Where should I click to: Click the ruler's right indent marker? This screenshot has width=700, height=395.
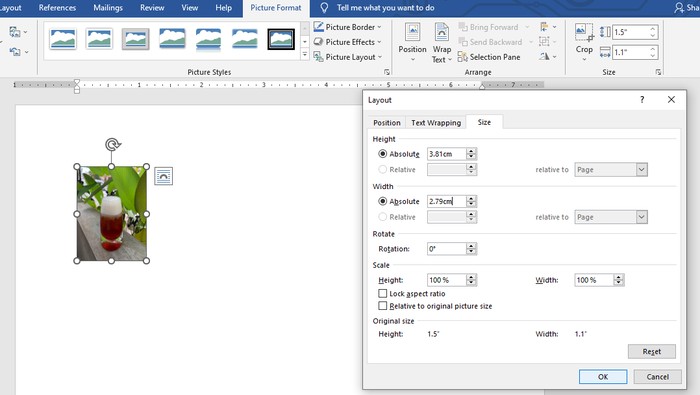point(482,87)
